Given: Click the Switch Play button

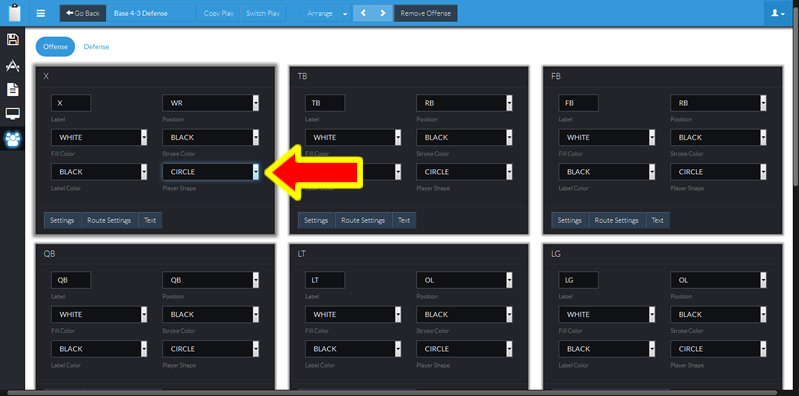Looking at the screenshot, I should [x=263, y=13].
